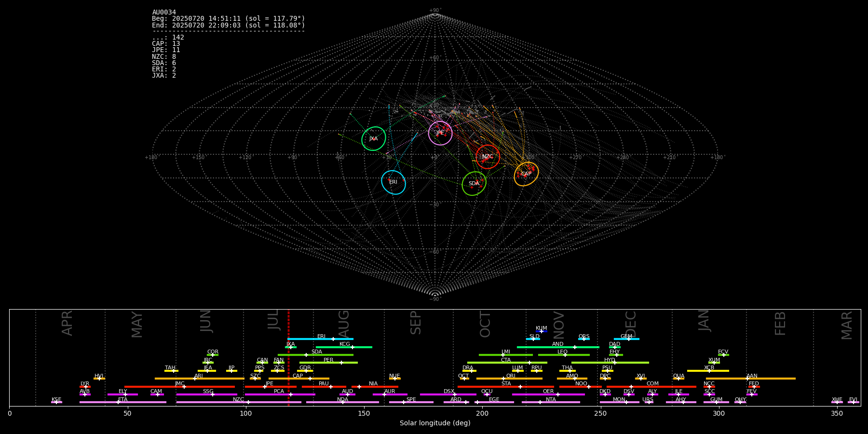The height and width of the screenshot is (434, 868).
Task: Select the 150 tick label on the longitude axis
Action: (x=364, y=413)
